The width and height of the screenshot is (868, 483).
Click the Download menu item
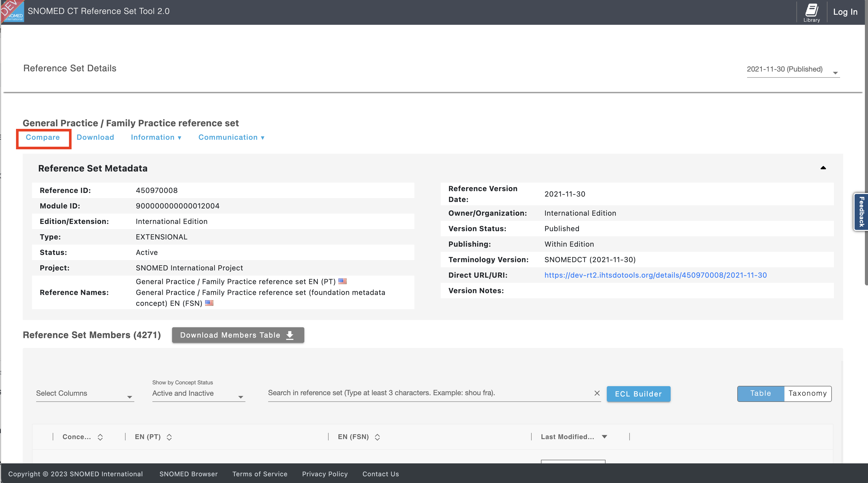95,137
